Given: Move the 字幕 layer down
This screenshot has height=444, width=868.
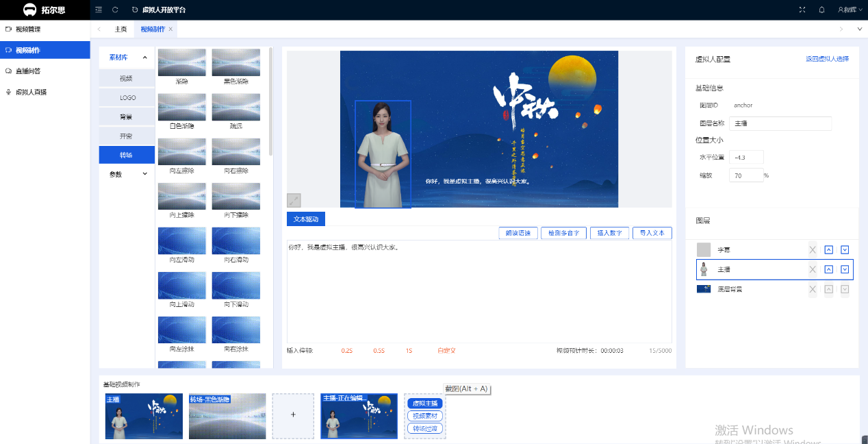Looking at the screenshot, I should 845,250.
